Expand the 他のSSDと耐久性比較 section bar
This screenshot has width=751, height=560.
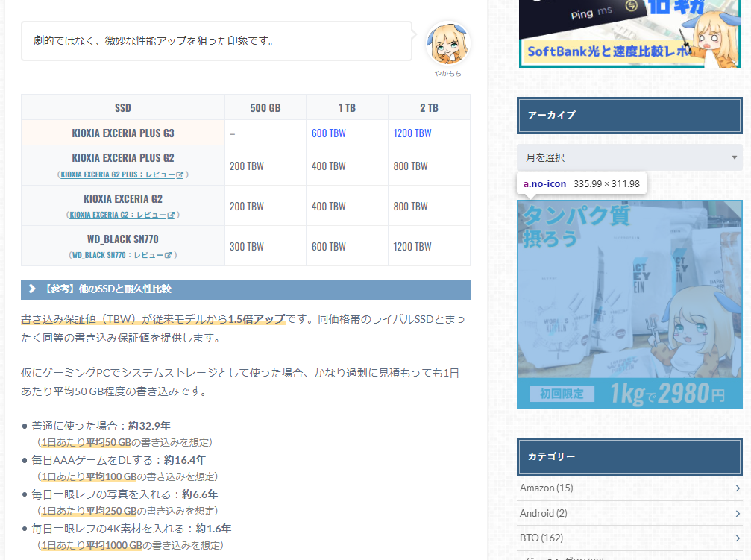point(245,289)
